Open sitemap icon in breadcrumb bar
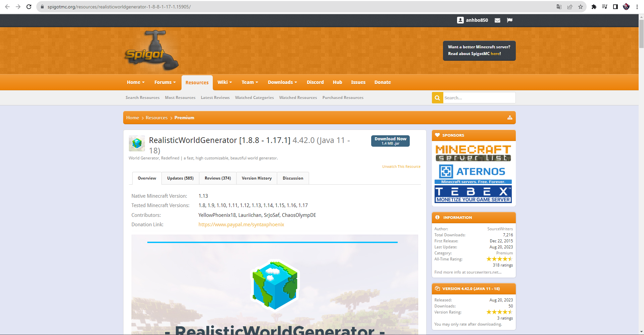The width and height of the screenshot is (644, 335). coord(510,117)
